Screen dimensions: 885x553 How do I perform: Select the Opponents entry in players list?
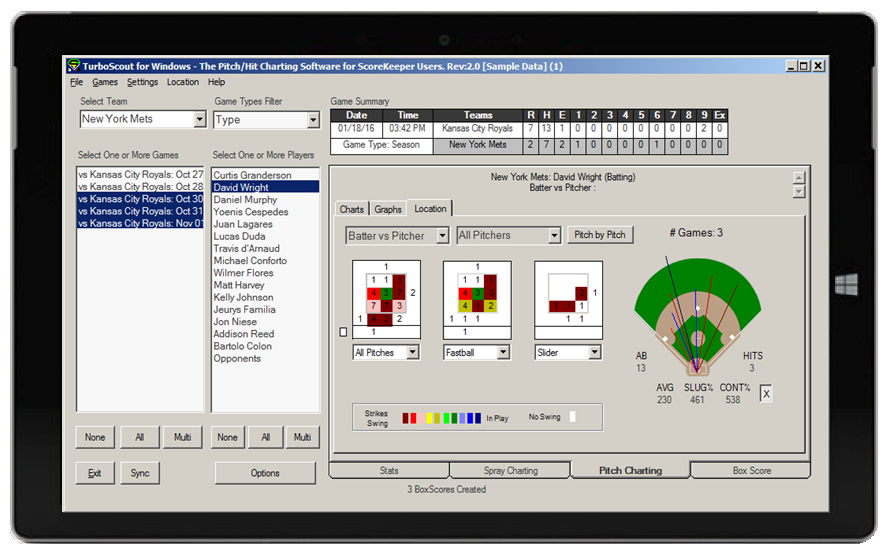tap(265, 358)
